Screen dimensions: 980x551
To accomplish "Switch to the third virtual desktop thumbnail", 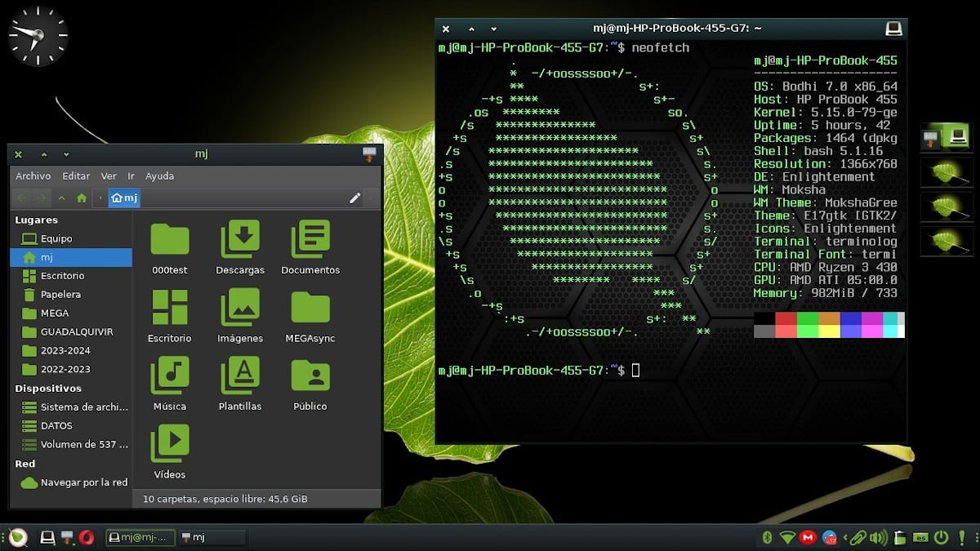I will 945,207.
